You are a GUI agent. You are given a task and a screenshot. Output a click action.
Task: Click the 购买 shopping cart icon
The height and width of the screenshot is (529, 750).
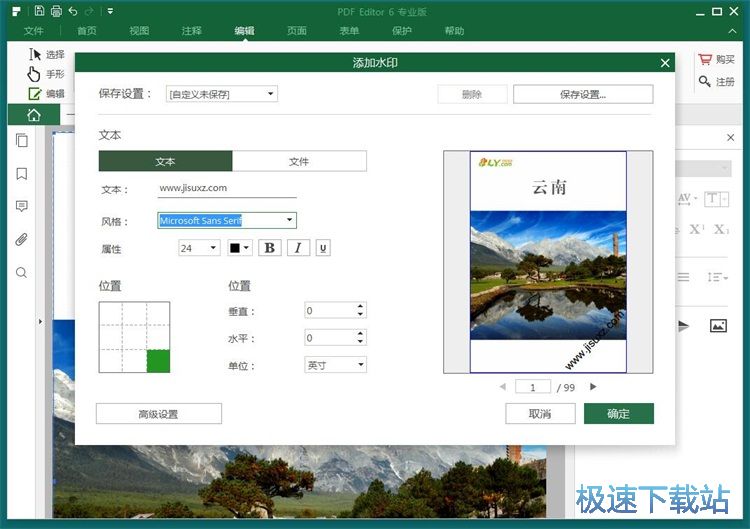pyautogui.click(x=705, y=59)
